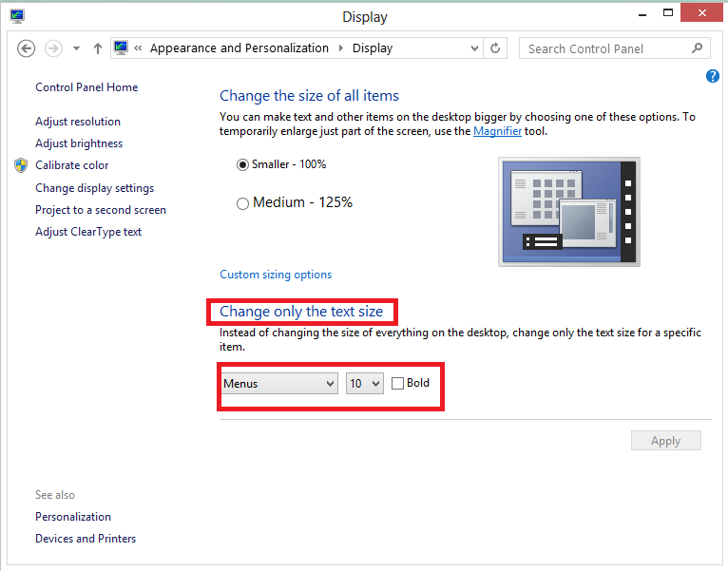Open Adjust resolution in the sidebar
This screenshot has height=571, width=728.
point(78,122)
